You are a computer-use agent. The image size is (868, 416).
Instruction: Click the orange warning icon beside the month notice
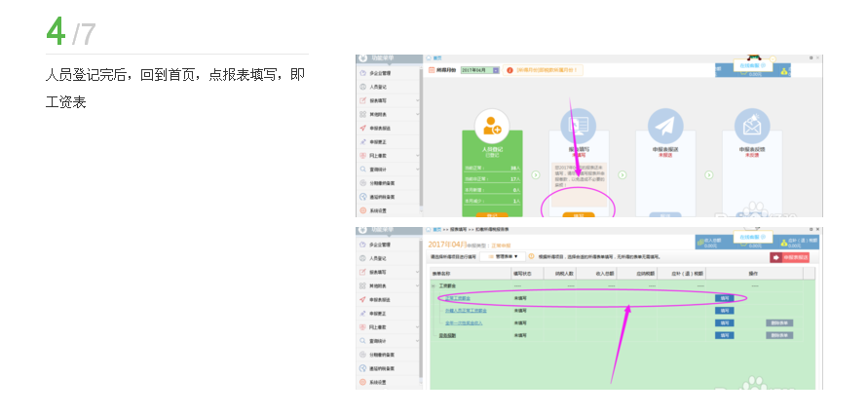[509, 70]
